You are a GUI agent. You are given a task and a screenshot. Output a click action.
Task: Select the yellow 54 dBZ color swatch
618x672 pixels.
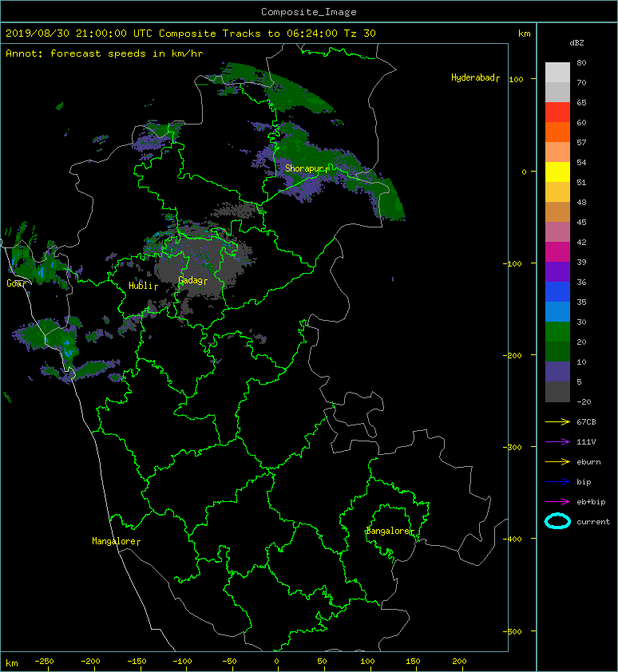tap(557, 172)
